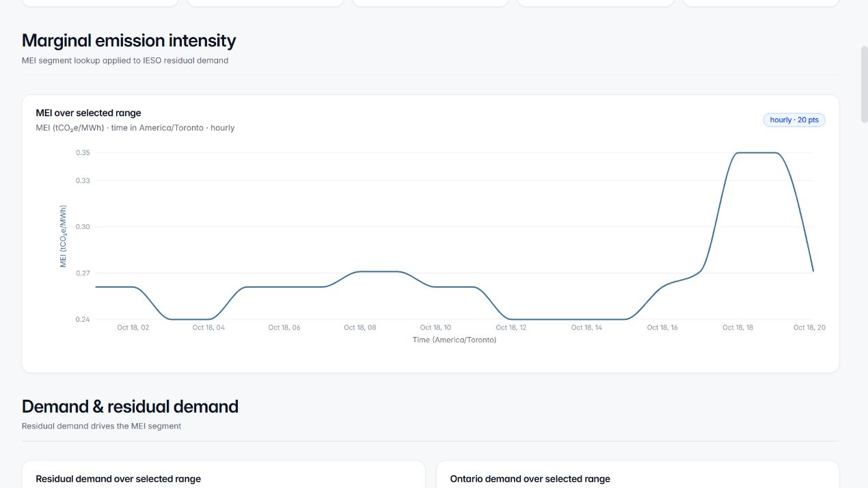Click Residual demand drives the MEI segment subtitle
This screenshot has height=488, width=868.
coord(101,426)
